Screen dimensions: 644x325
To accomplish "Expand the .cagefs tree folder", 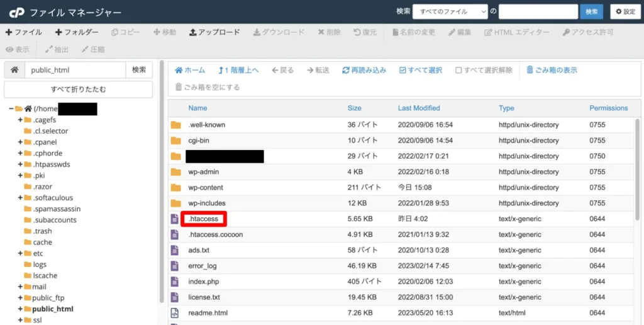I will click(20, 120).
